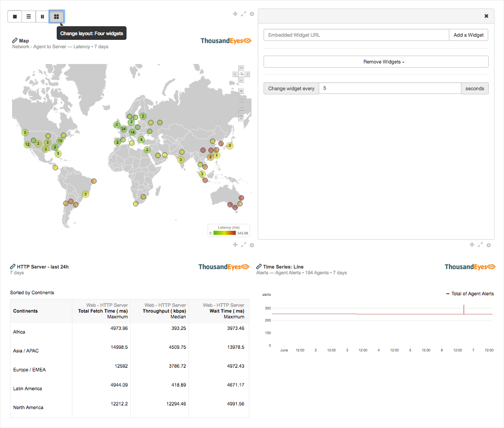
Task: Open the gear settings below the map widget
Action: tap(251, 245)
